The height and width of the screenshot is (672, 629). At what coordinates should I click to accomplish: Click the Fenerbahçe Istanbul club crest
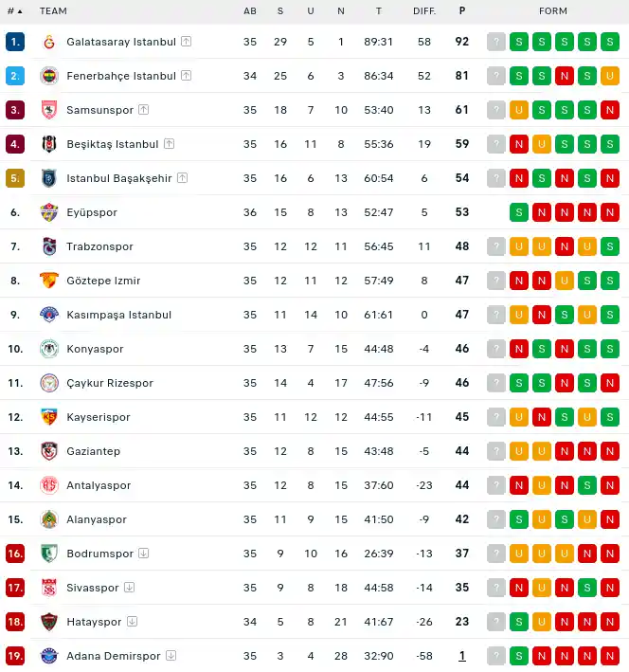[x=49, y=76]
